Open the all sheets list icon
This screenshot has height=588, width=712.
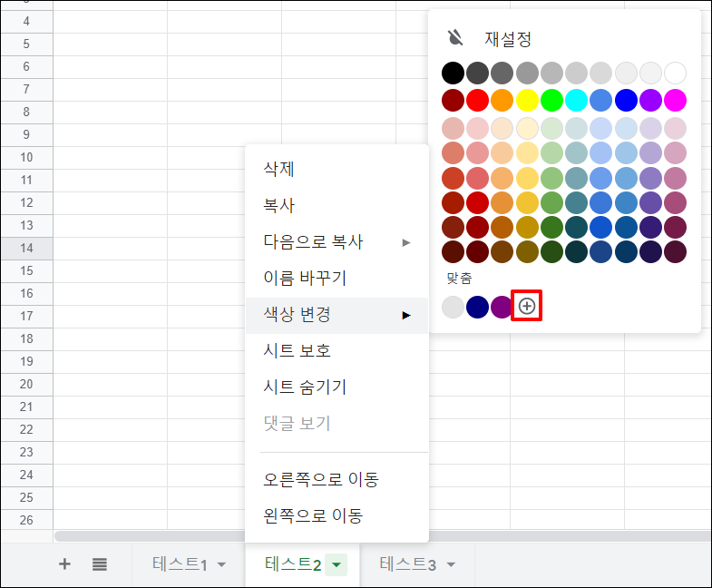[x=100, y=564]
